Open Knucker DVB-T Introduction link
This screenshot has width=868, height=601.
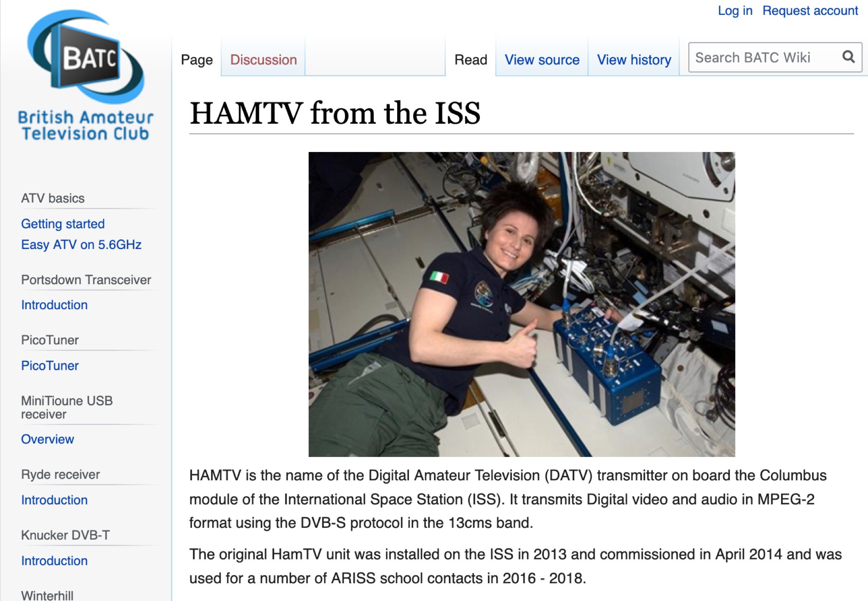(54, 560)
